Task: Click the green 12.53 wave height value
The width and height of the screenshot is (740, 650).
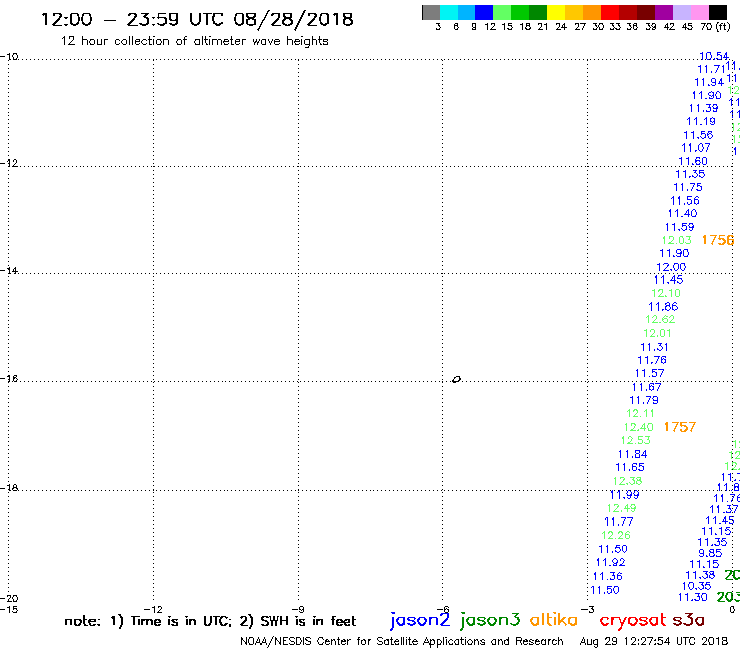Action: tap(636, 440)
